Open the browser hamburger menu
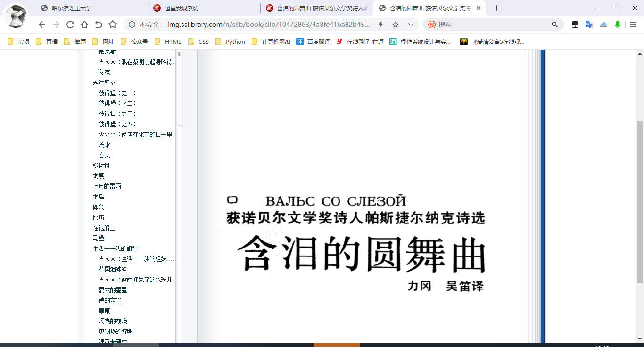This screenshot has height=347, width=644. 633,25
